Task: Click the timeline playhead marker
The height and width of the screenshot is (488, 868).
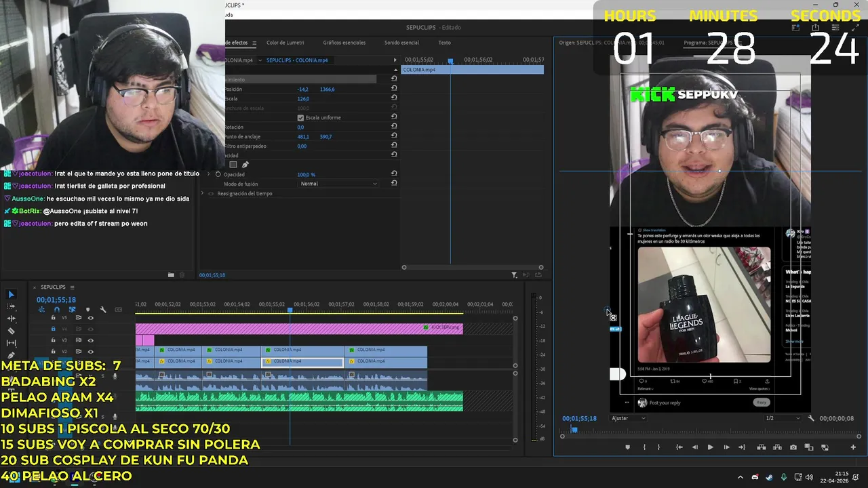Action: [x=290, y=310]
